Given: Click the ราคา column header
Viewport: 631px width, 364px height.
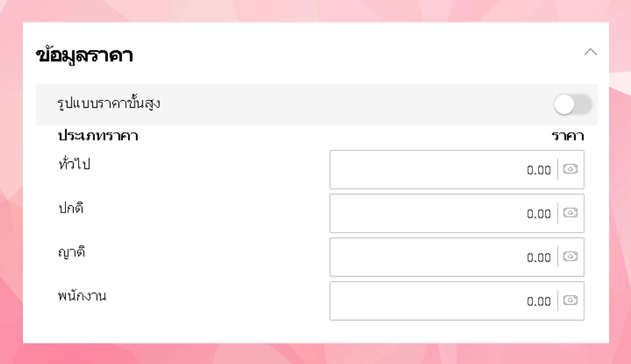Looking at the screenshot, I should pos(567,136).
